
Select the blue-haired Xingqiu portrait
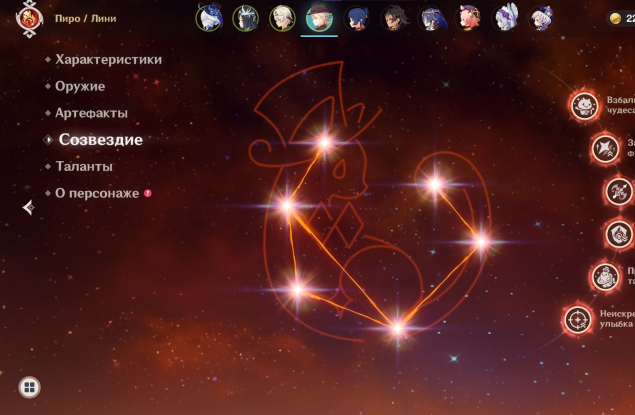click(x=357, y=18)
